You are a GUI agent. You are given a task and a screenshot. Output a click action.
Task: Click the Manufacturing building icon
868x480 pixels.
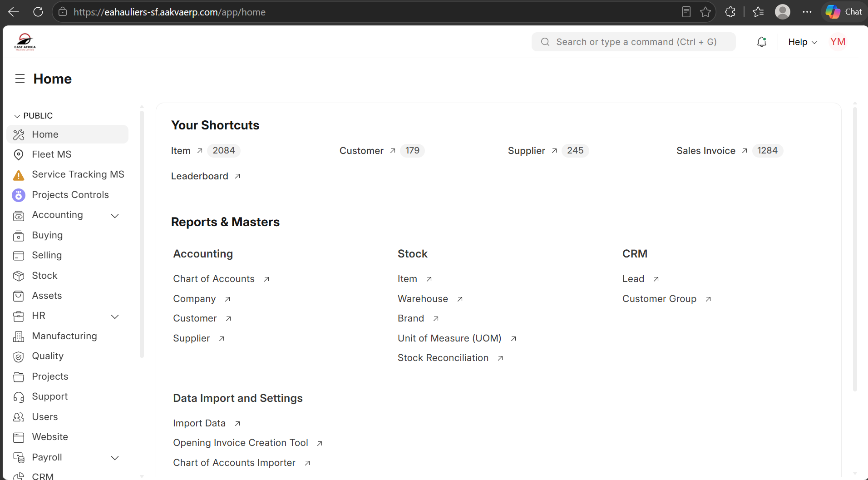click(19, 336)
